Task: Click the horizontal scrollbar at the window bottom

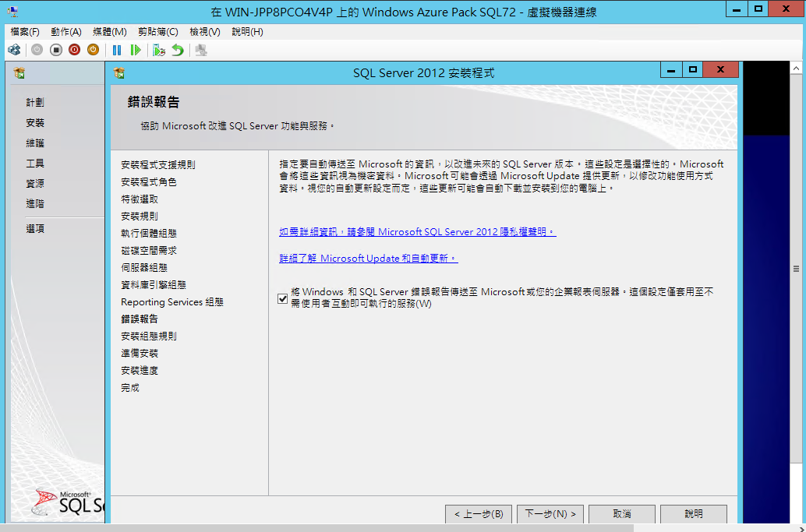Action: pos(316,527)
